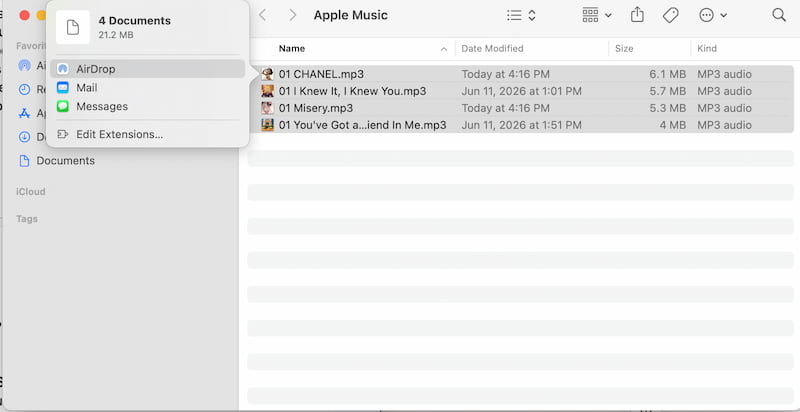The image size is (800, 412).
Task: Click the green Messages bubble icon
Action: pyautogui.click(x=63, y=107)
